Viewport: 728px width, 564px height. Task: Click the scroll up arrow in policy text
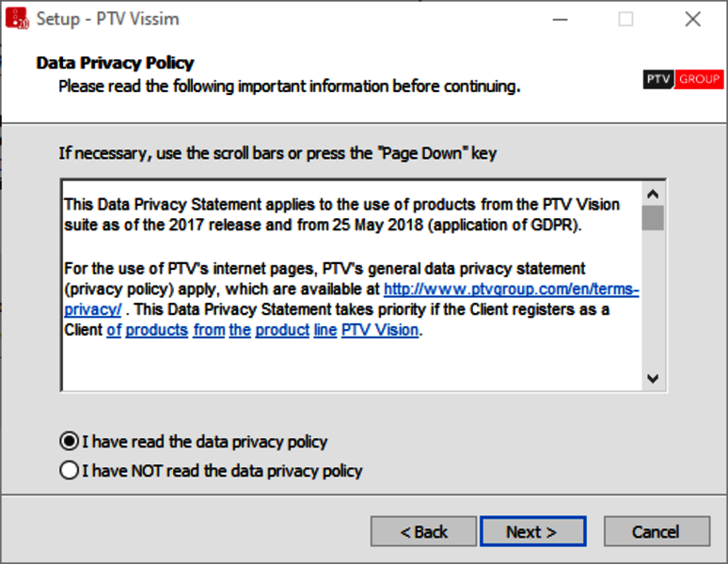[653, 193]
